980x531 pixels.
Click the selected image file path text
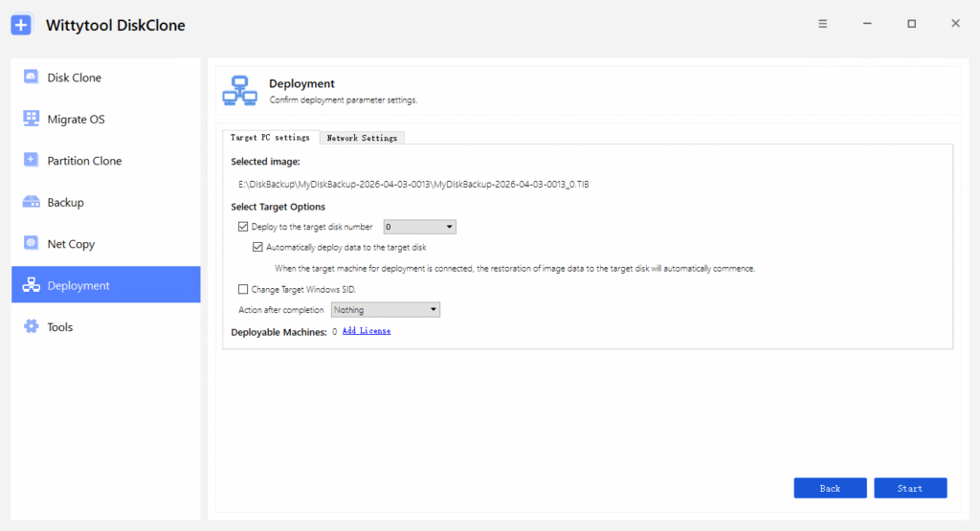pos(413,185)
